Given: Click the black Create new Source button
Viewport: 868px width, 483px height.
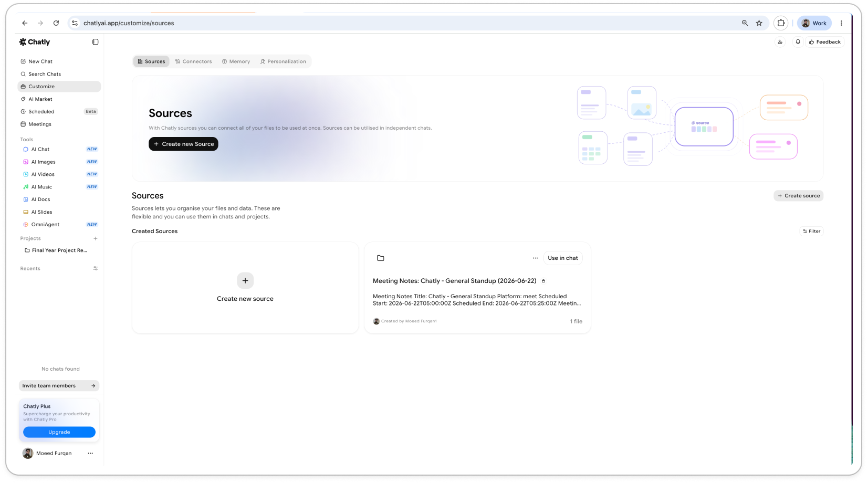Looking at the screenshot, I should (183, 144).
